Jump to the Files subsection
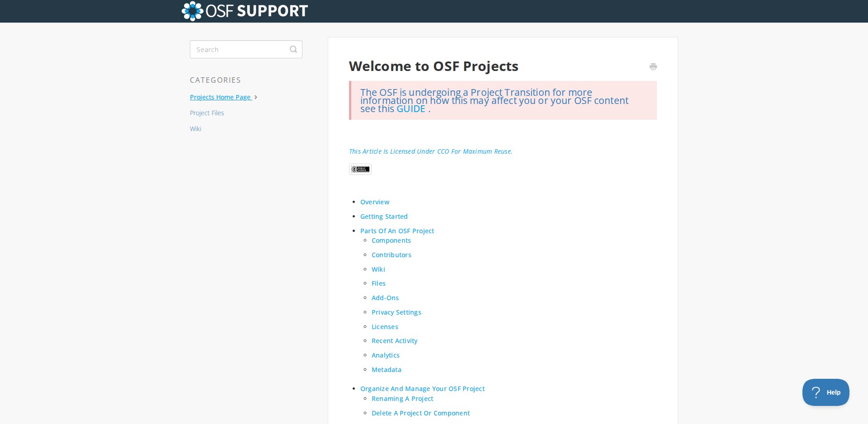Image resolution: width=868 pixels, height=424 pixels. click(x=378, y=283)
